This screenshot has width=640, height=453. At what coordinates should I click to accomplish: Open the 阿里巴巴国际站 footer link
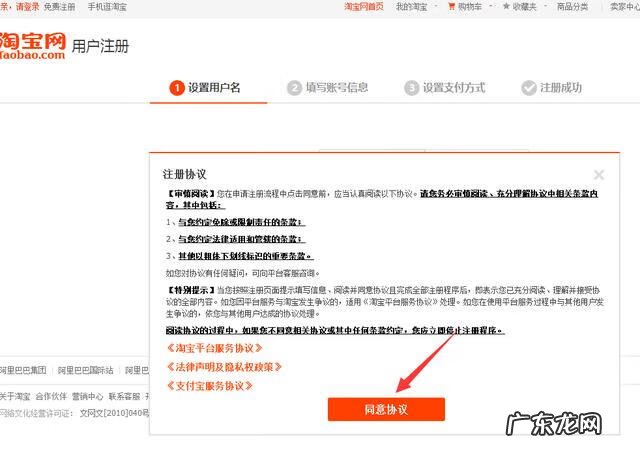pyautogui.click(x=85, y=370)
